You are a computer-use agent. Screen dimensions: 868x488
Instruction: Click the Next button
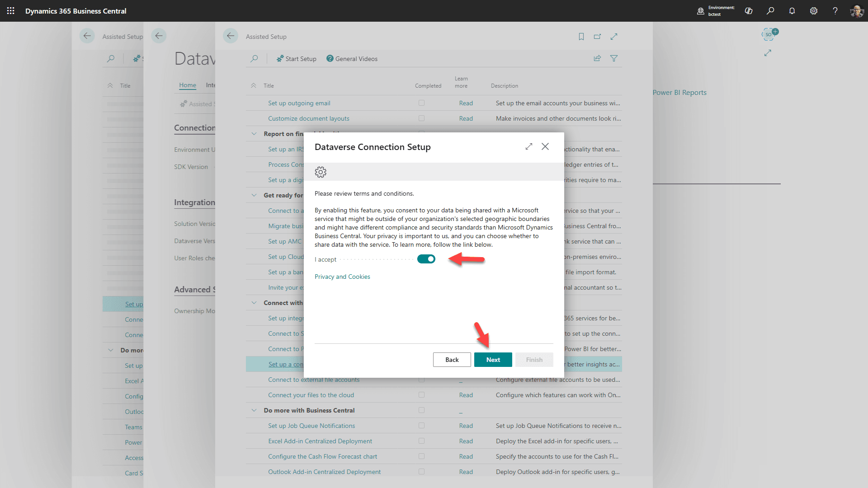(493, 360)
